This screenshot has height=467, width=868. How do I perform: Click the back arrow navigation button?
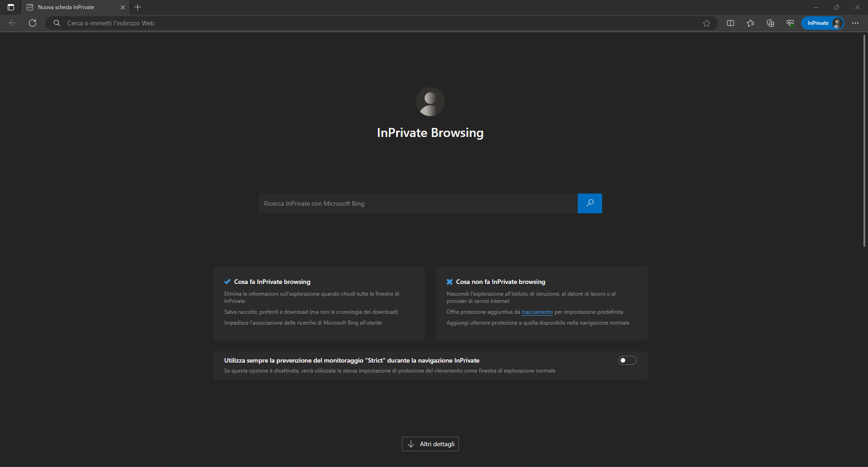13,23
